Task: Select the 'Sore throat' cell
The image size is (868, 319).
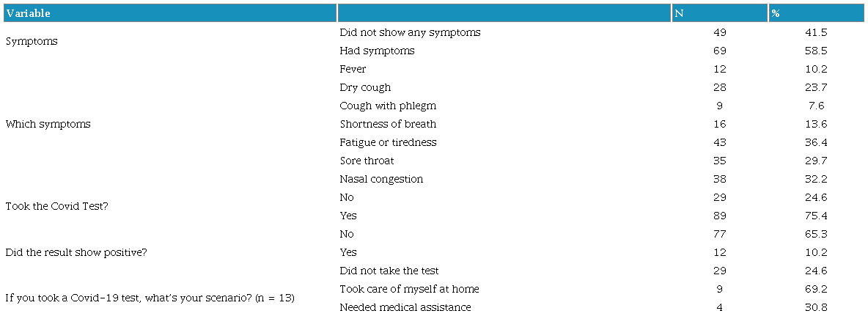Action: click(x=367, y=161)
